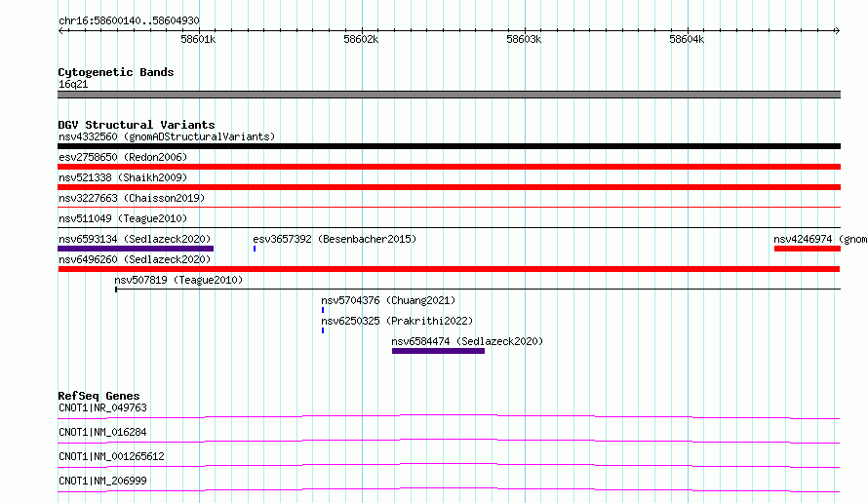868x503 pixels.
Task: Click the Cytogenetic Bands track title
Action: 116,72
